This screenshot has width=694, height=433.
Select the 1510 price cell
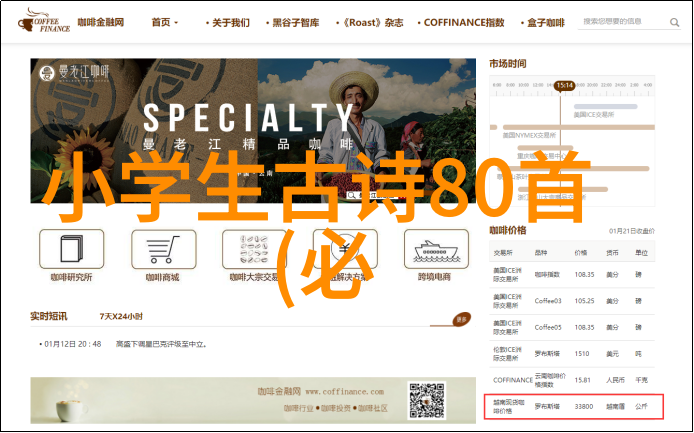[x=582, y=353]
